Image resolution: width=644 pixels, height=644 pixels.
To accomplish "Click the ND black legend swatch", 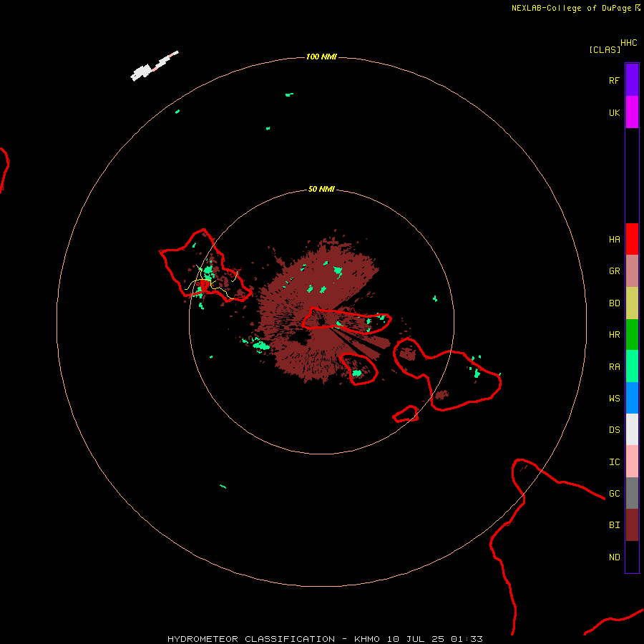I will click(632, 557).
